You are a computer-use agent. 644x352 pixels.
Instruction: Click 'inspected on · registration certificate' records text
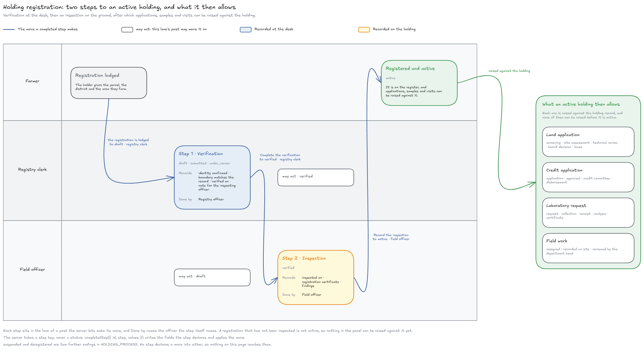tap(321, 282)
